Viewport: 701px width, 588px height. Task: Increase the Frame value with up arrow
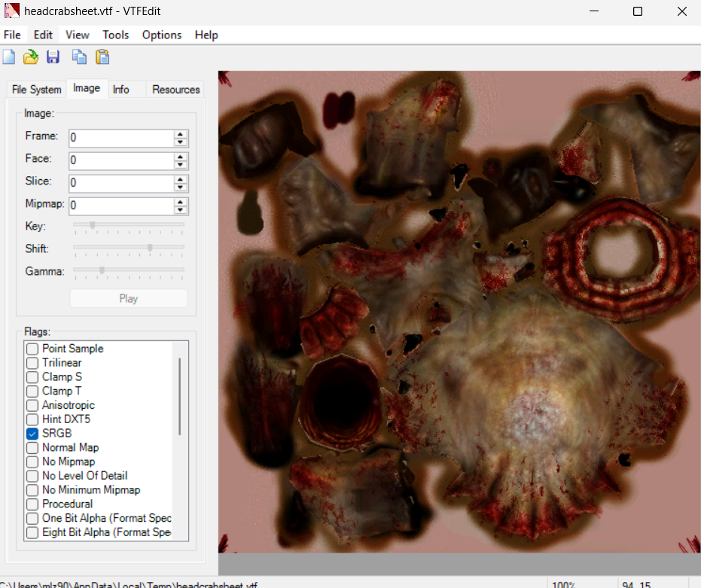point(180,134)
